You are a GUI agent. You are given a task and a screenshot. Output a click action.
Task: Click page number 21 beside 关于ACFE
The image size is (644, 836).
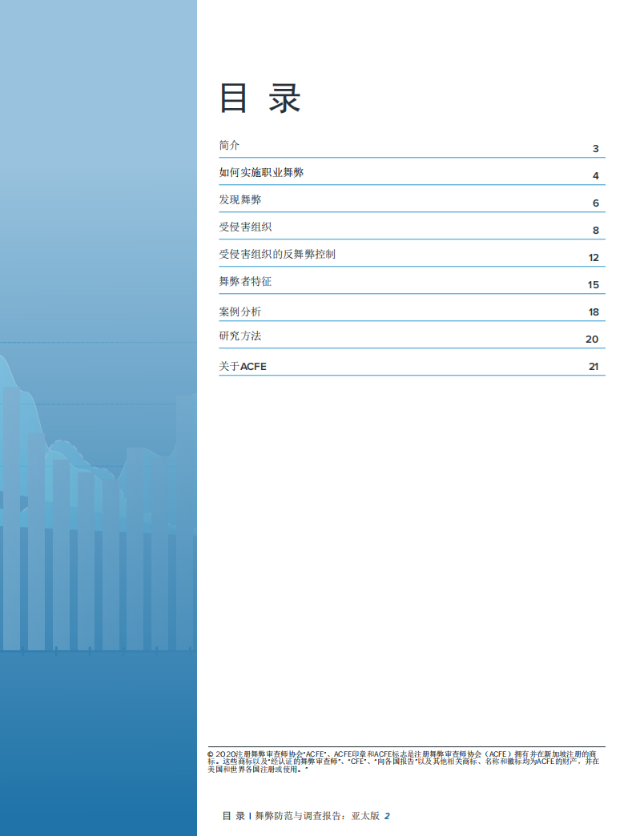point(593,367)
